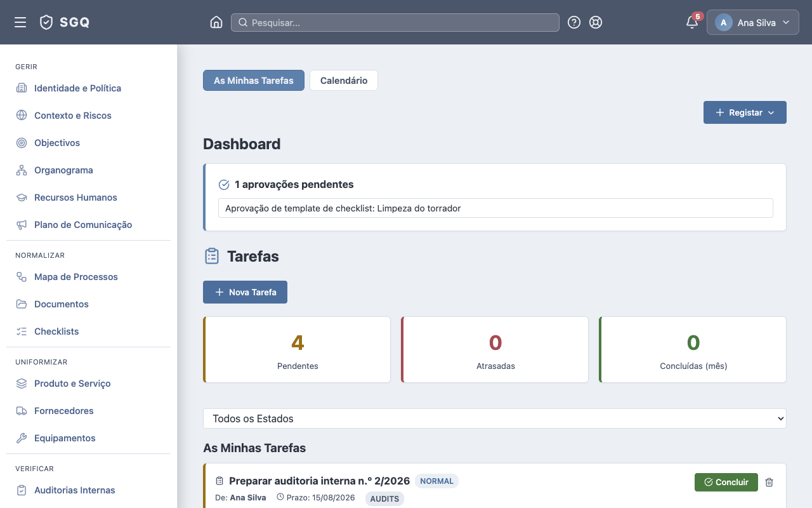812x508 pixels.
Task: Click the Preparar auditoria interna task title
Action: (320, 481)
